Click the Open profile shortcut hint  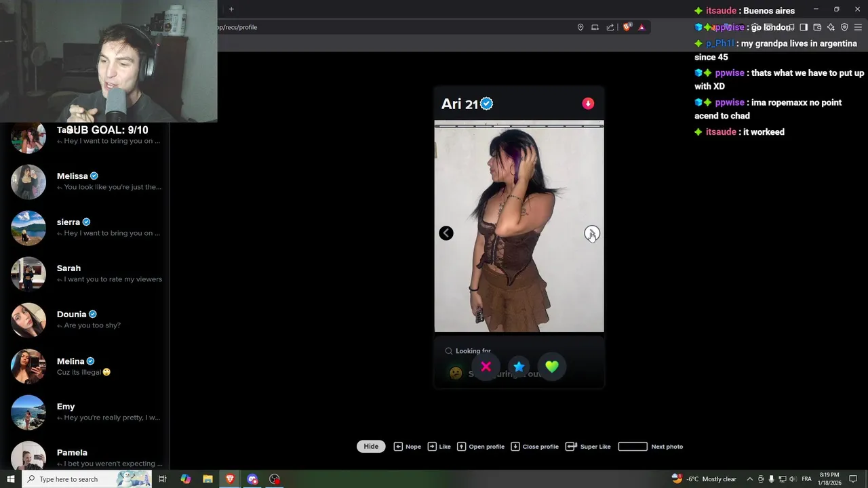481,447
